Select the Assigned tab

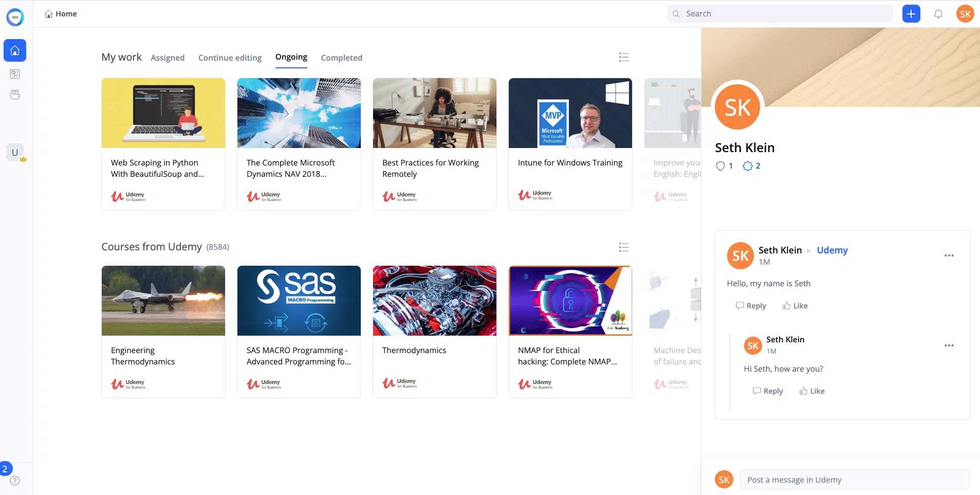point(168,58)
